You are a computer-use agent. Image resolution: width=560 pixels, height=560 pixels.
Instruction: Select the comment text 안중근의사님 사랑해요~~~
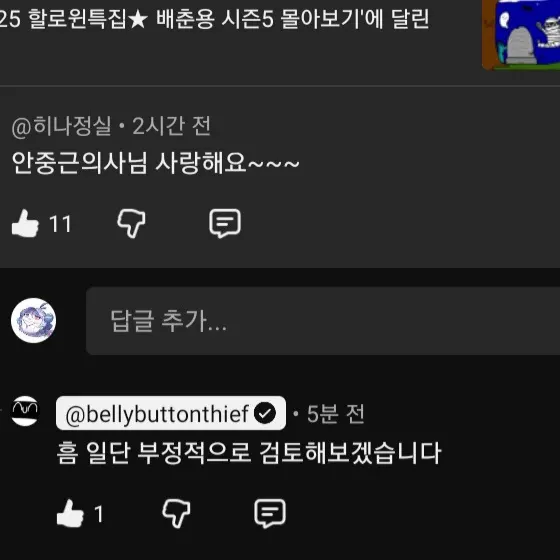coord(156,163)
